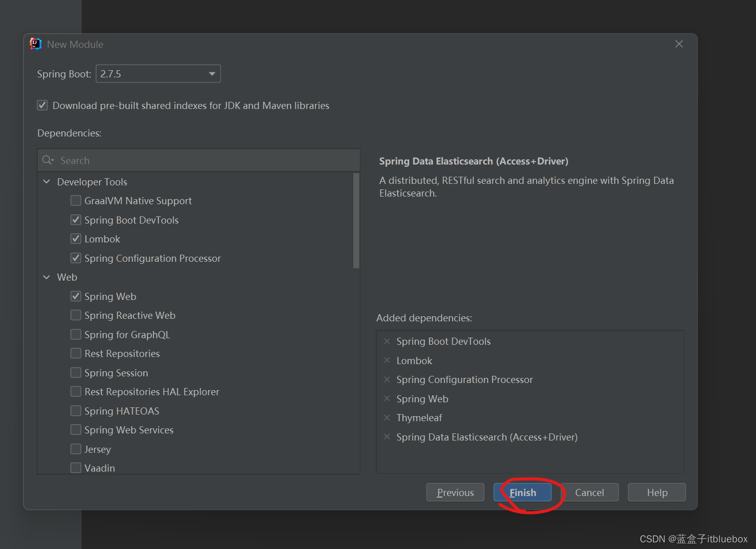The width and height of the screenshot is (756, 549).
Task: Select Spring Data Elasticsearch (Access+Driver) added entry
Action: click(x=487, y=437)
